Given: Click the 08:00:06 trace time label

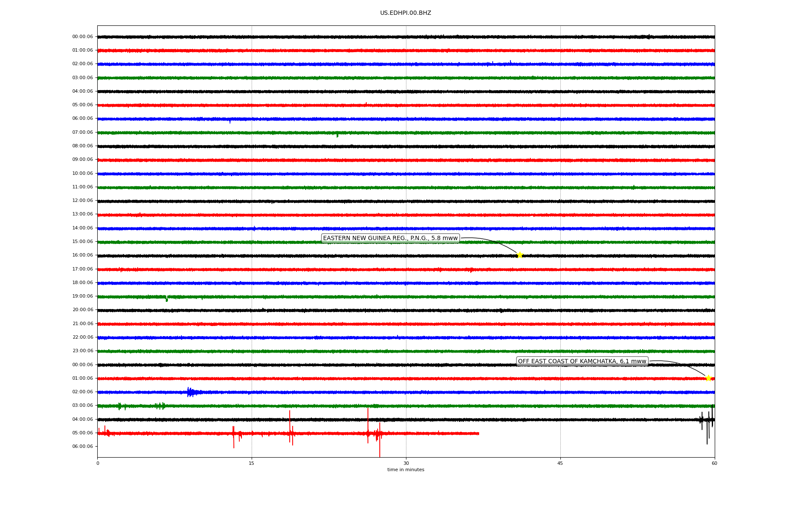Looking at the screenshot, I should pyautogui.click(x=82, y=146).
